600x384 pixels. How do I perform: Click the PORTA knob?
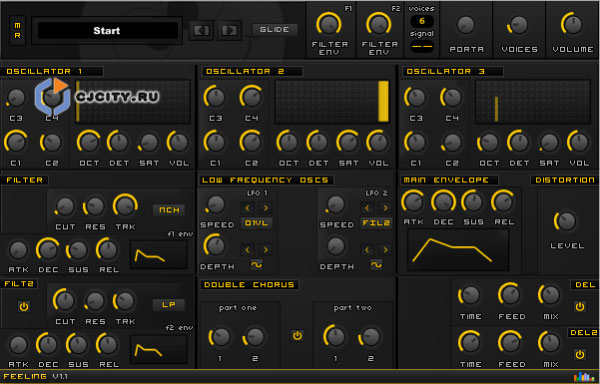(x=466, y=25)
